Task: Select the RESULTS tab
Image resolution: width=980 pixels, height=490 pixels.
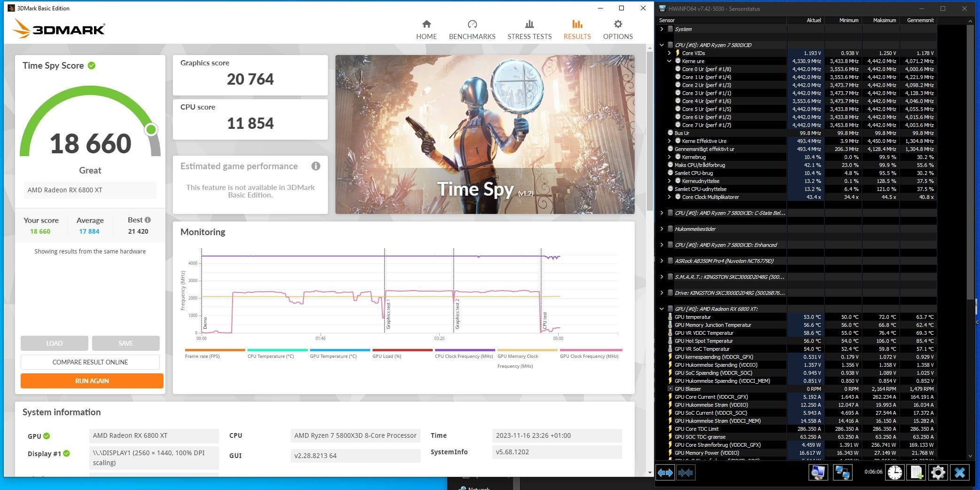Action: point(577,30)
